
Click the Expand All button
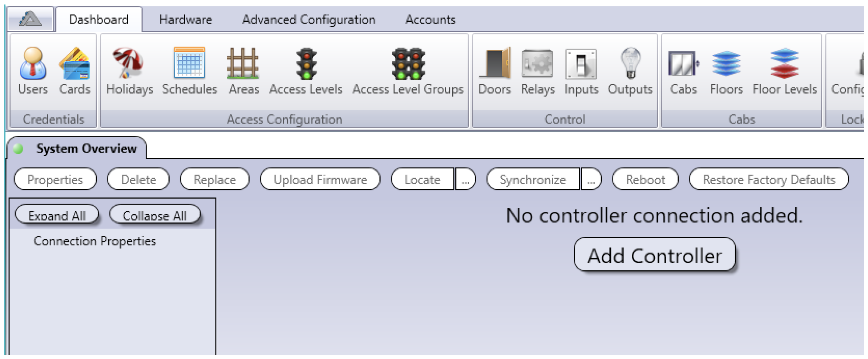tap(57, 215)
